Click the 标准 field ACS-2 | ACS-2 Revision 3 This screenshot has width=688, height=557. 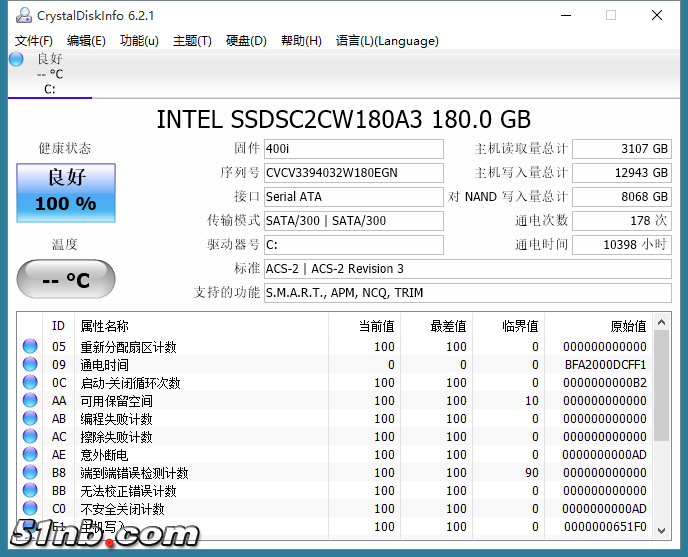point(468,269)
